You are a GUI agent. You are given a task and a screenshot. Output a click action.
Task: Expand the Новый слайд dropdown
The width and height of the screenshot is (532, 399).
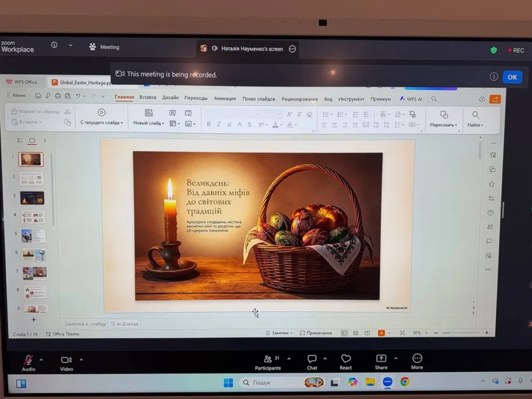tap(149, 123)
